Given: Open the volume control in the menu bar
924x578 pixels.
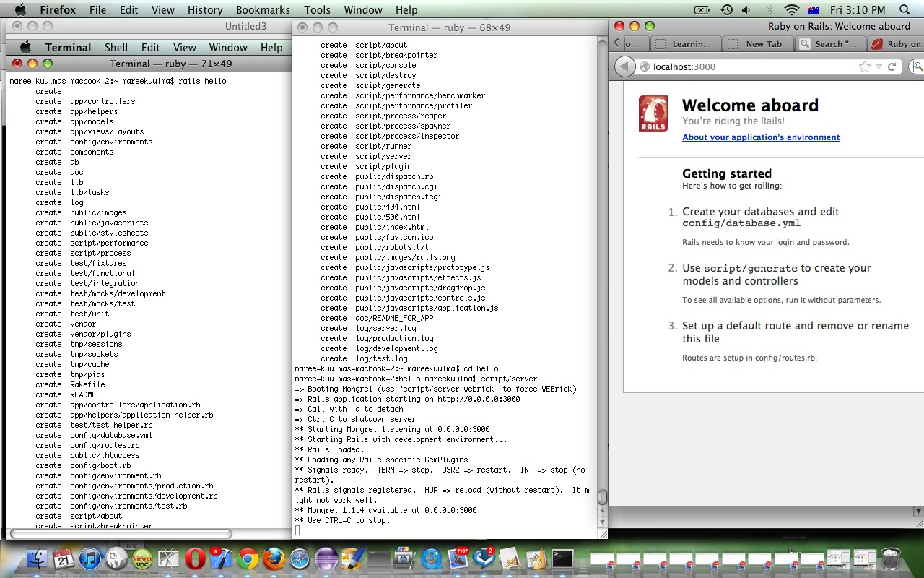Looking at the screenshot, I should click(746, 9).
